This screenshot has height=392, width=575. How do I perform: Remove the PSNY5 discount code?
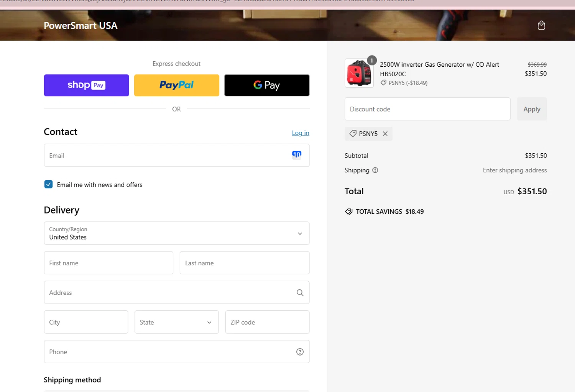tap(385, 134)
